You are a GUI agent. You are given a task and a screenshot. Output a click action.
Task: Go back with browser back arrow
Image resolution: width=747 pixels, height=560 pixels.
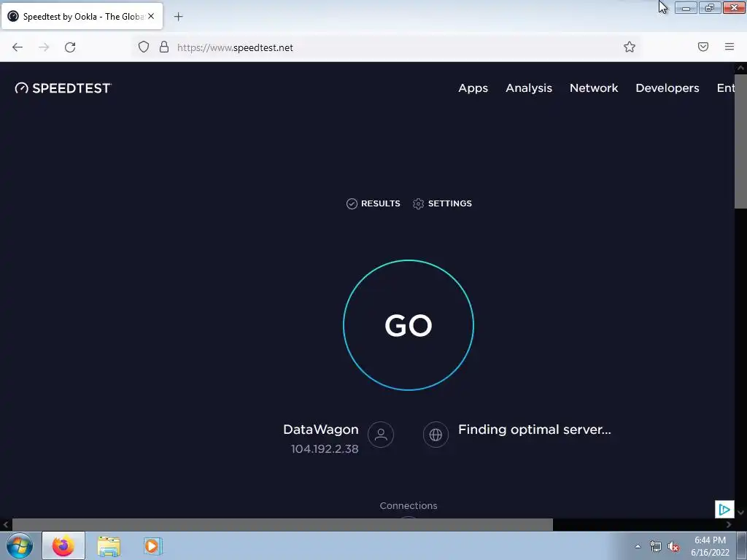[18, 47]
